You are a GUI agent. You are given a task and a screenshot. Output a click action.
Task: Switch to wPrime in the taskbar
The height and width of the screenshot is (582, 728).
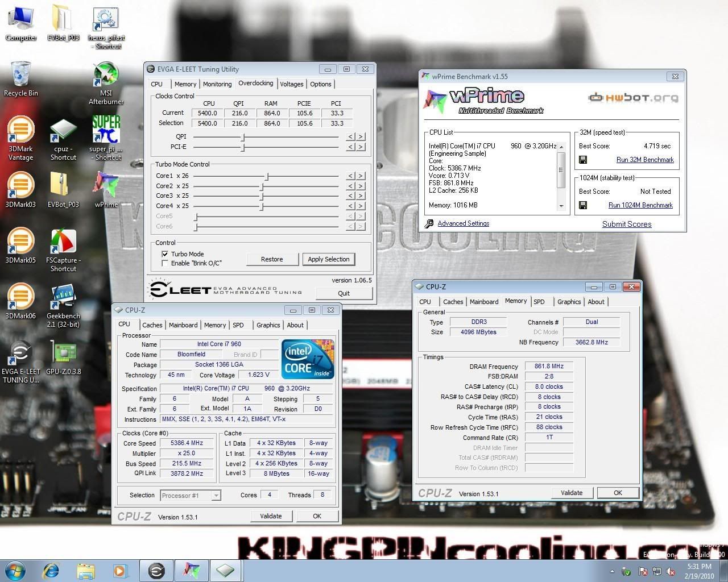pyautogui.click(x=192, y=570)
